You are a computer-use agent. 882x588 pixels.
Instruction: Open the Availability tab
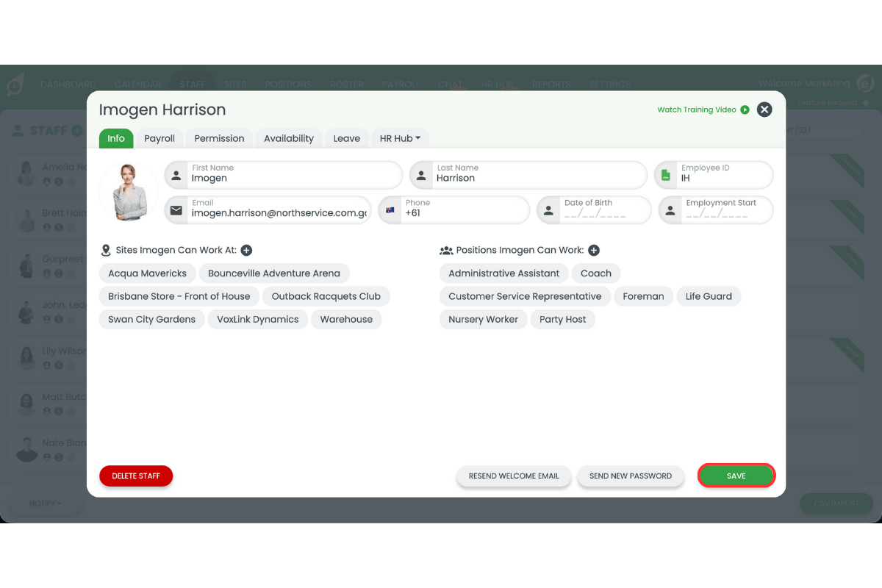point(288,138)
